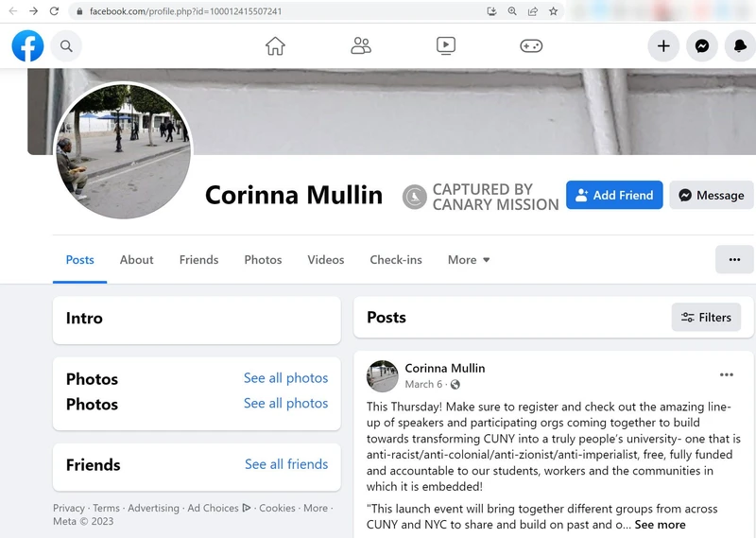
Task: Click second See all photos link
Action: 285,403
